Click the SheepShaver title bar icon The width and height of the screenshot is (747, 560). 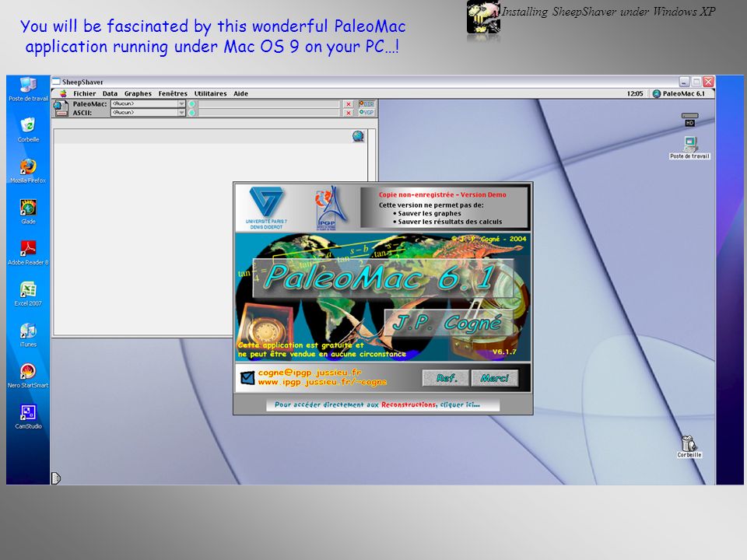tap(56, 82)
